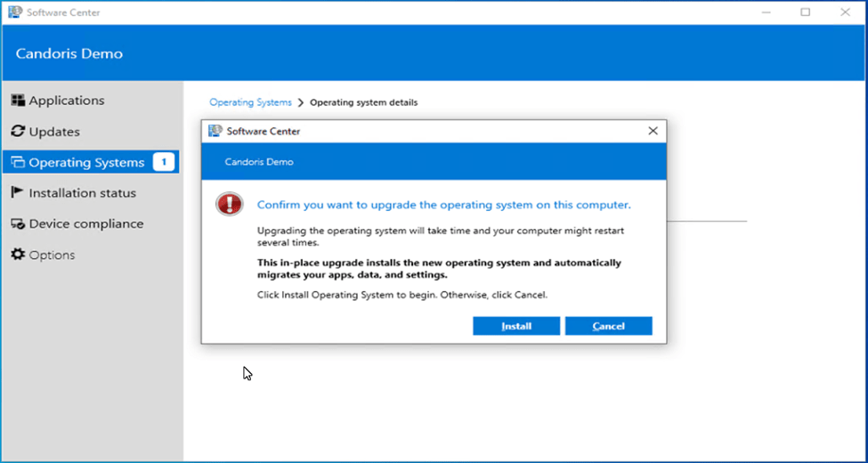
Task: Click the Software Center icon in main title bar
Action: click(14, 12)
